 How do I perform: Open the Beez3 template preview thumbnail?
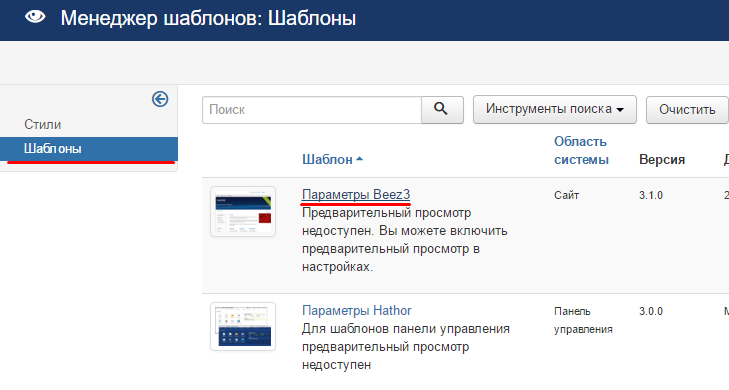point(243,212)
